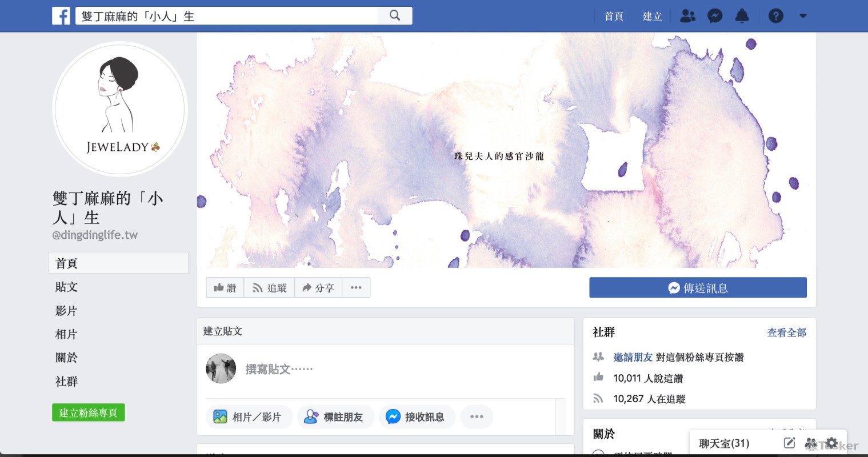Screen dimensions: 868x457
Task: Open the 相片 sidebar tab
Action: [66, 334]
